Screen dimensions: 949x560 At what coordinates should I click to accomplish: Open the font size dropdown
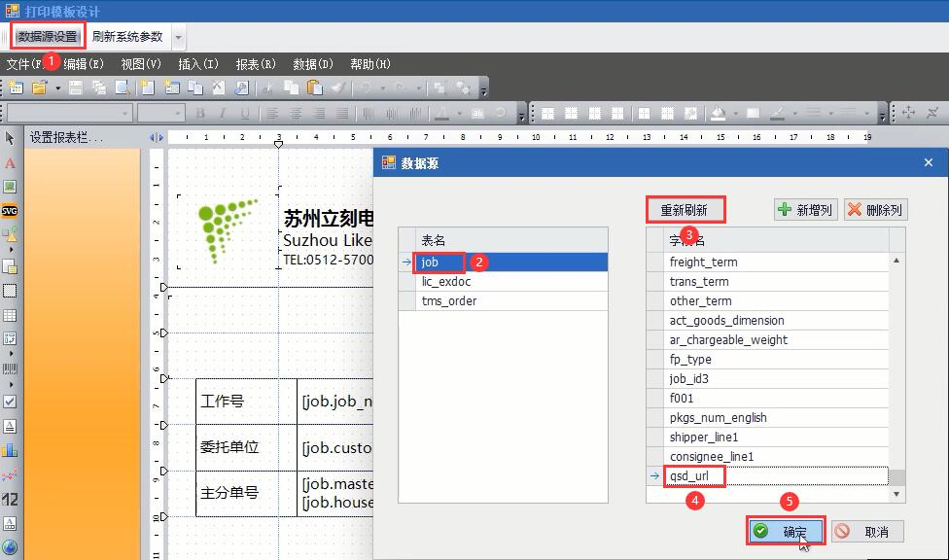click(x=160, y=113)
